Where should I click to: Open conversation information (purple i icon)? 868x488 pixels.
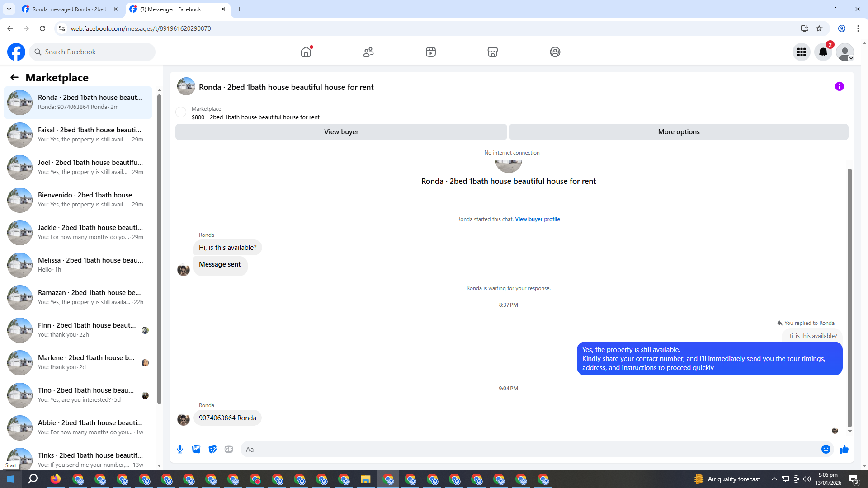point(839,86)
